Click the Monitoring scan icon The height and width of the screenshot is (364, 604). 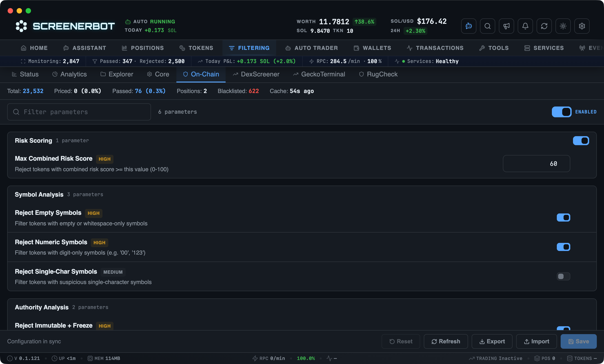pos(23,61)
